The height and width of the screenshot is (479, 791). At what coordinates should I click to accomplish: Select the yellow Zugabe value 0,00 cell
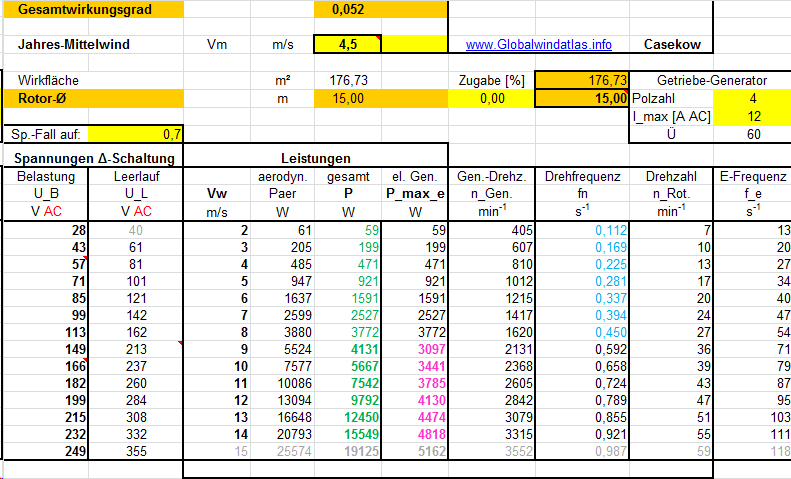[491, 98]
